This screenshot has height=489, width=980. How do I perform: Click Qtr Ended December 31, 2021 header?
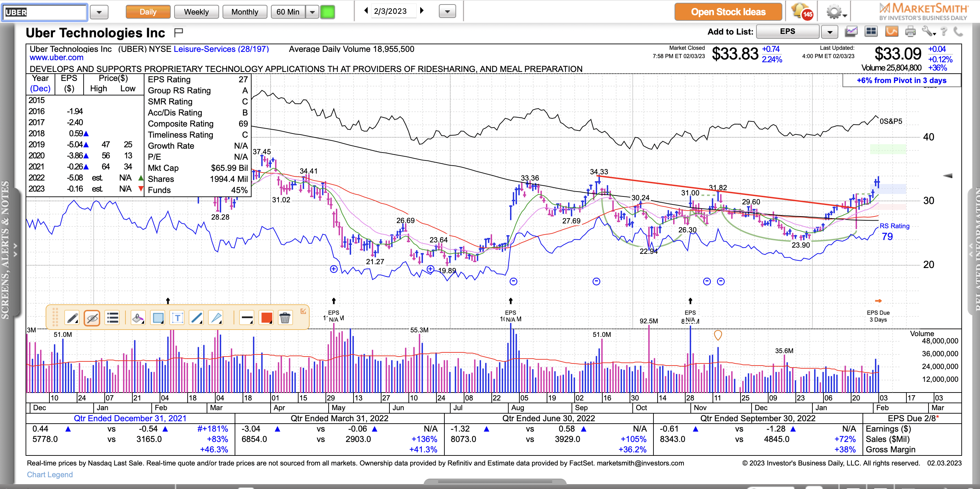coord(130,418)
